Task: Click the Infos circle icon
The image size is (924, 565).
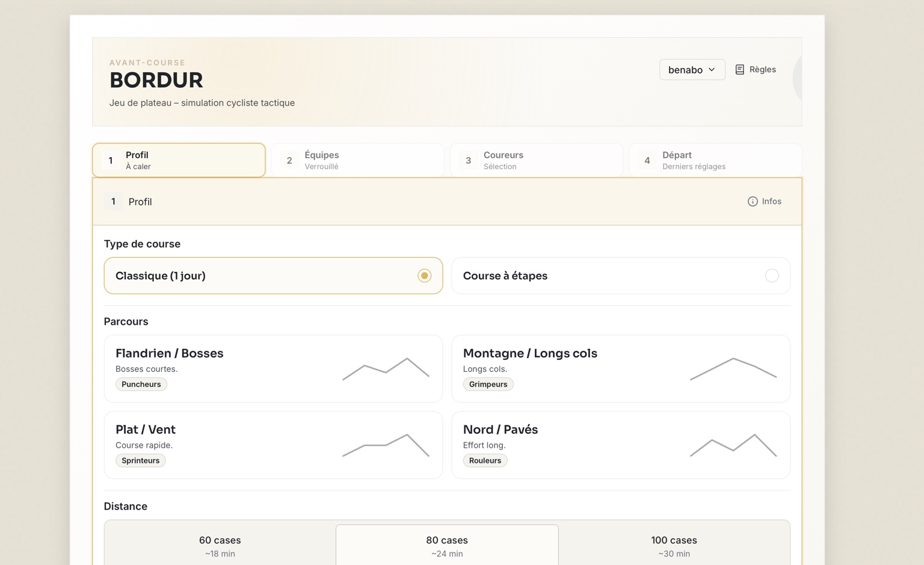Action: [x=752, y=202]
